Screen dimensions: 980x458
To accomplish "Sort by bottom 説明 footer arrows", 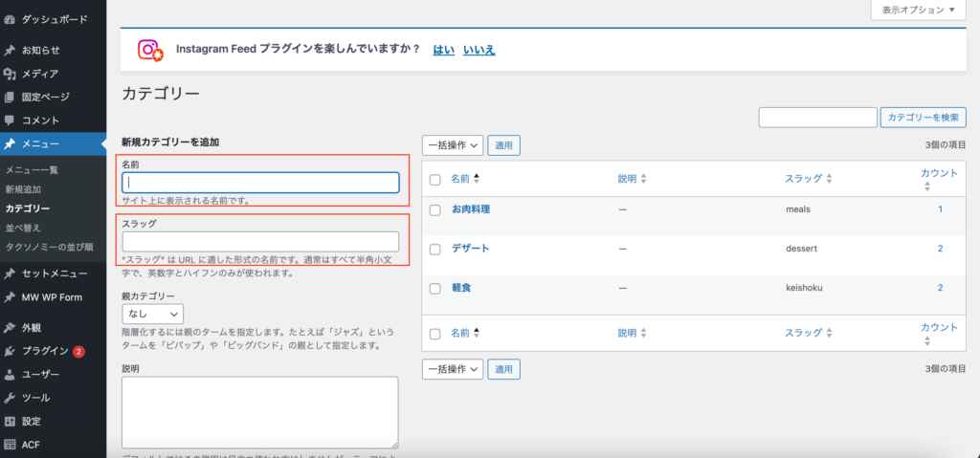I will pos(643,334).
